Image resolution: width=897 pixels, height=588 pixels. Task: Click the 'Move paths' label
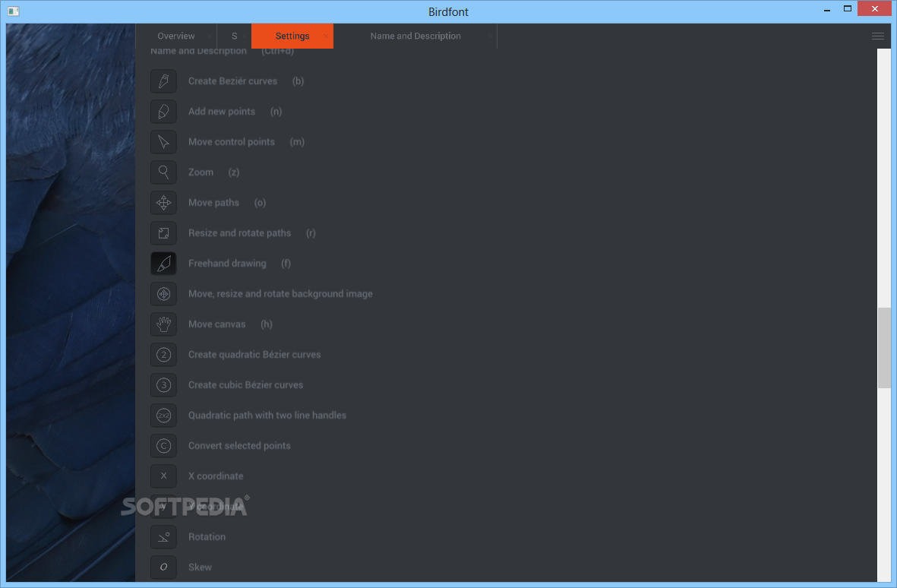click(x=214, y=203)
